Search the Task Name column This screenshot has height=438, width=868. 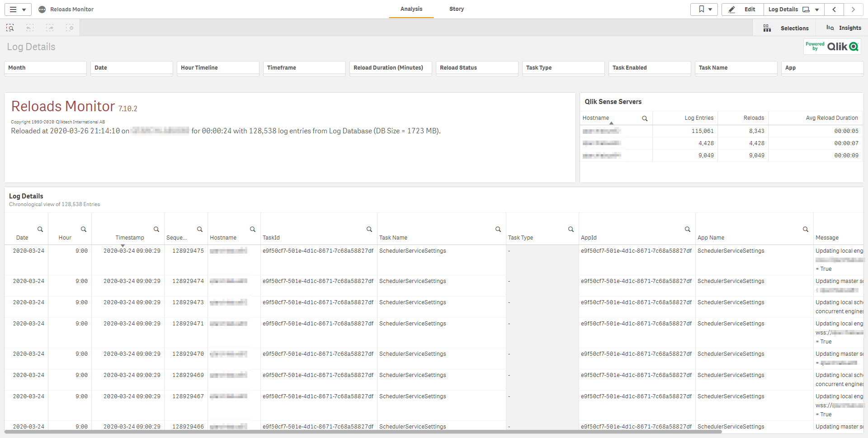click(x=498, y=229)
